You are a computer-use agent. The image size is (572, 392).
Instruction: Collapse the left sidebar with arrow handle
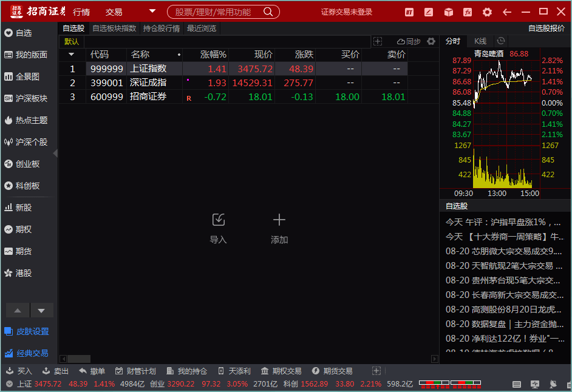(x=56, y=154)
